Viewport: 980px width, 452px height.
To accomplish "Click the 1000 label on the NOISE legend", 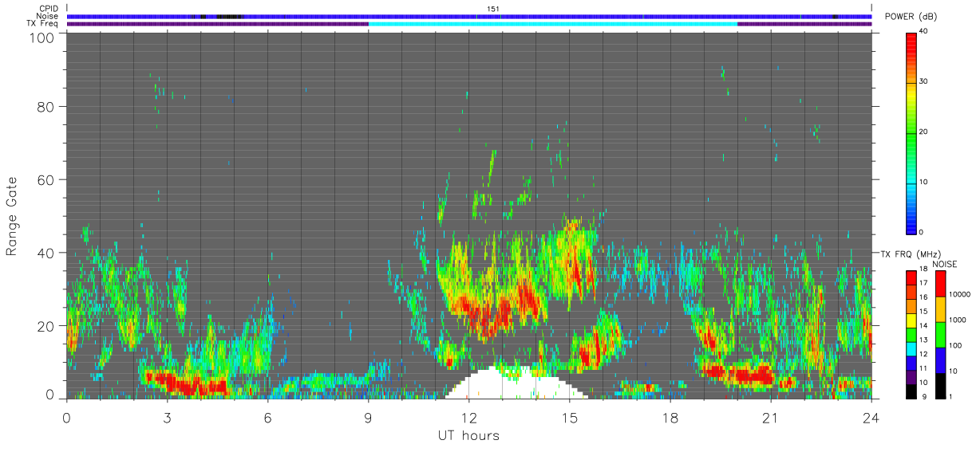I will [x=959, y=320].
